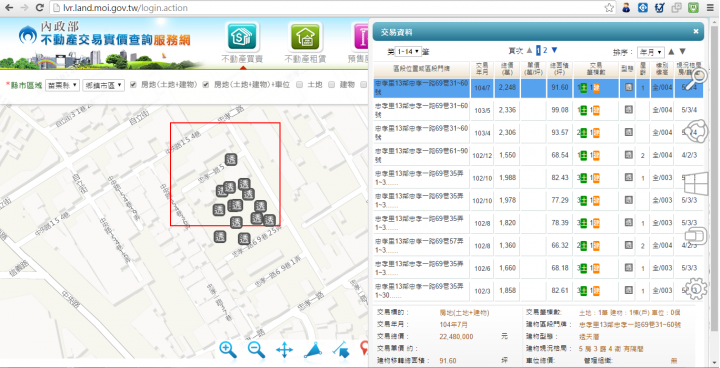This screenshot has height=368, width=720.
Task: Uncheck the 房地(土地+建物) checkbox
Action: (x=133, y=85)
